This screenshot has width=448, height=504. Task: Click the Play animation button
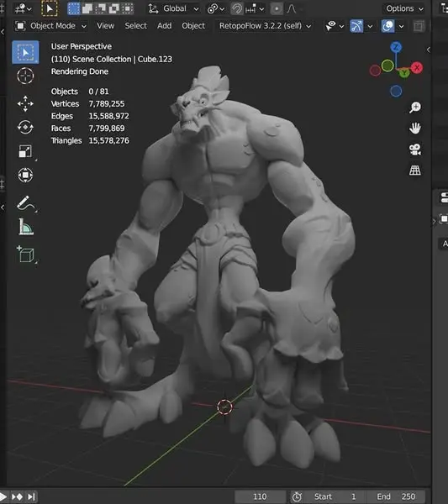click(3, 496)
